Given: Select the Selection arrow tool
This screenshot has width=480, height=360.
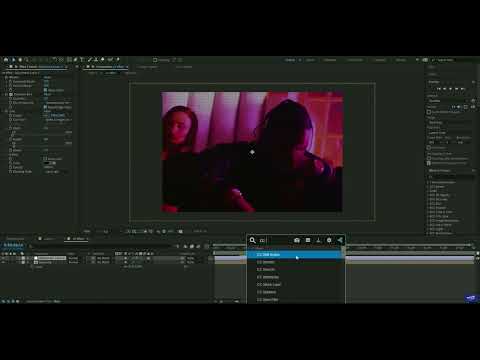Looking at the screenshot, I should (x=14, y=60).
